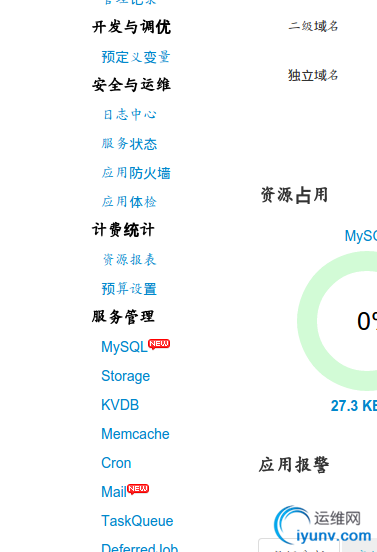Open 应用体检 from sidebar

point(129,202)
